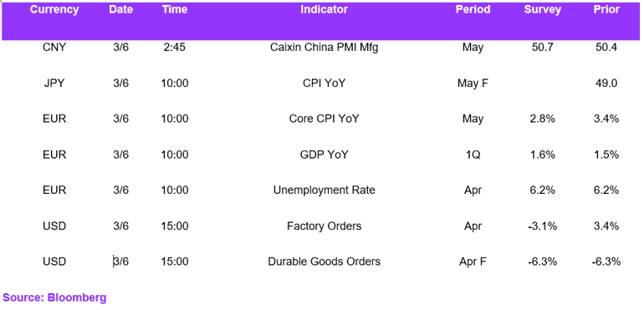Image resolution: width=644 pixels, height=310 pixels.
Task: Click the Period column header
Action: tap(473, 9)
